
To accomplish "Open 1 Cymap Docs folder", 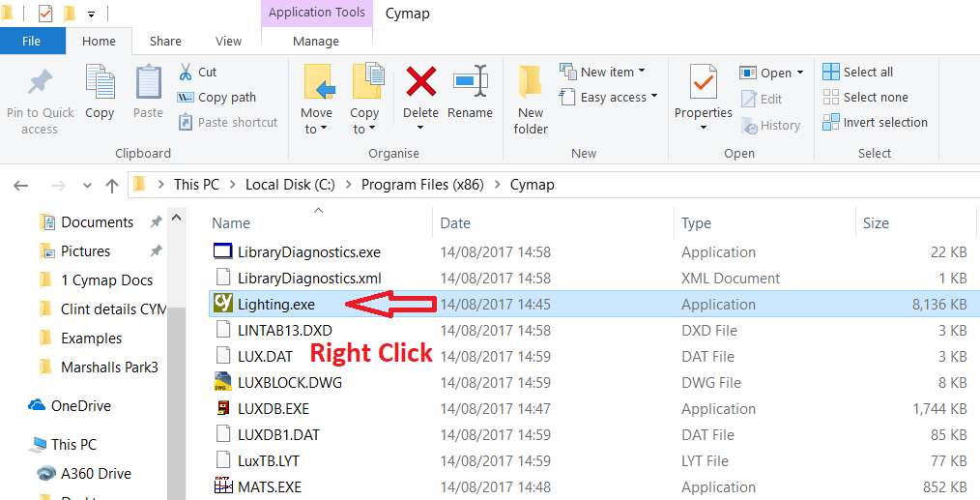I will point(107,280).
